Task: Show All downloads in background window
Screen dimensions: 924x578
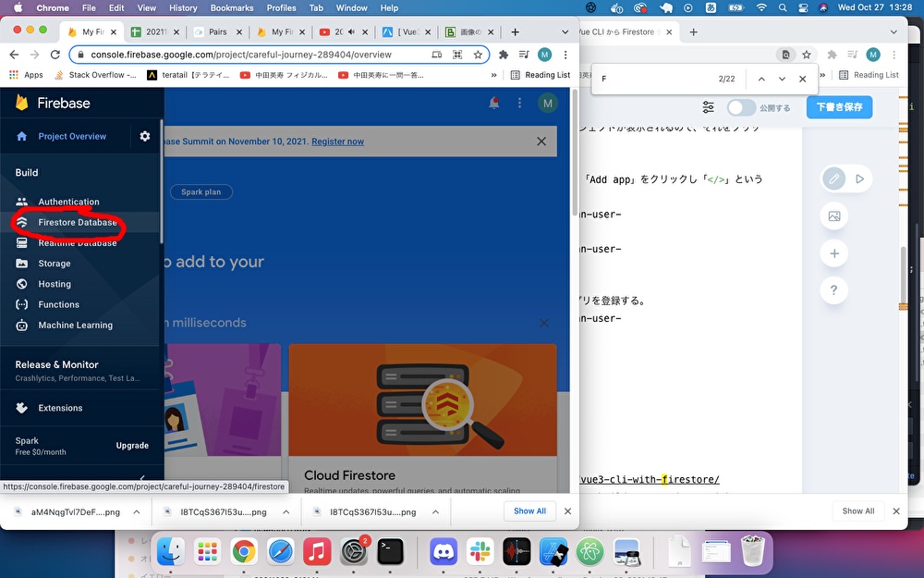Action: coord(858,511)
